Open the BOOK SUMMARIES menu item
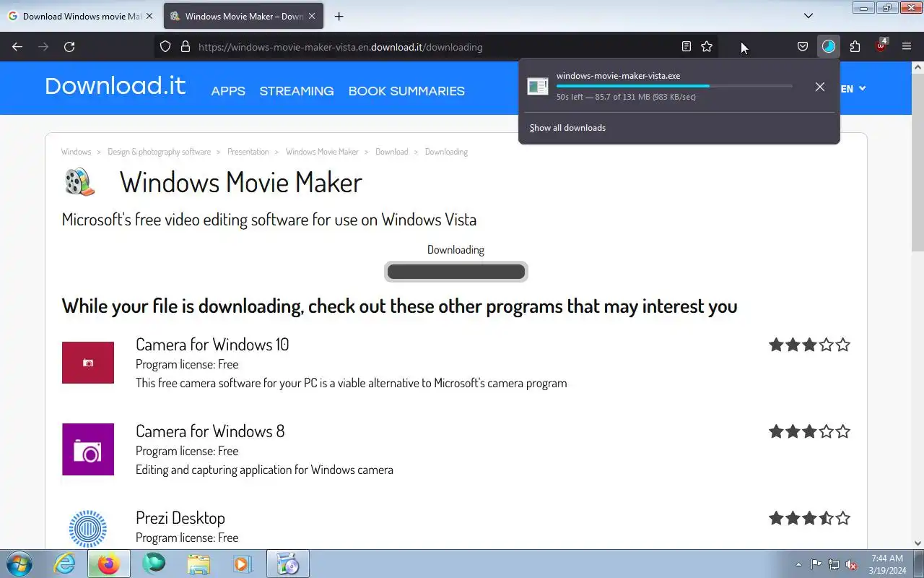Viewport: 924px width, 578px height. 406,91
